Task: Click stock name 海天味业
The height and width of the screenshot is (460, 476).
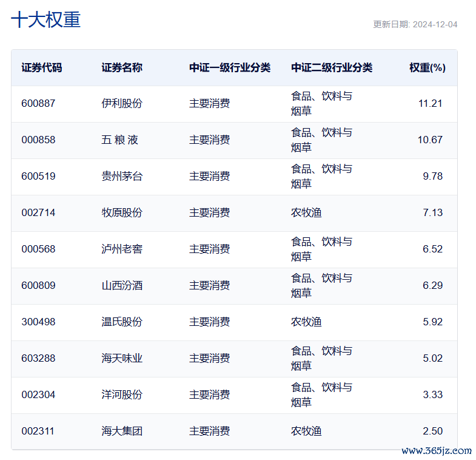Action: pos(122,358)
